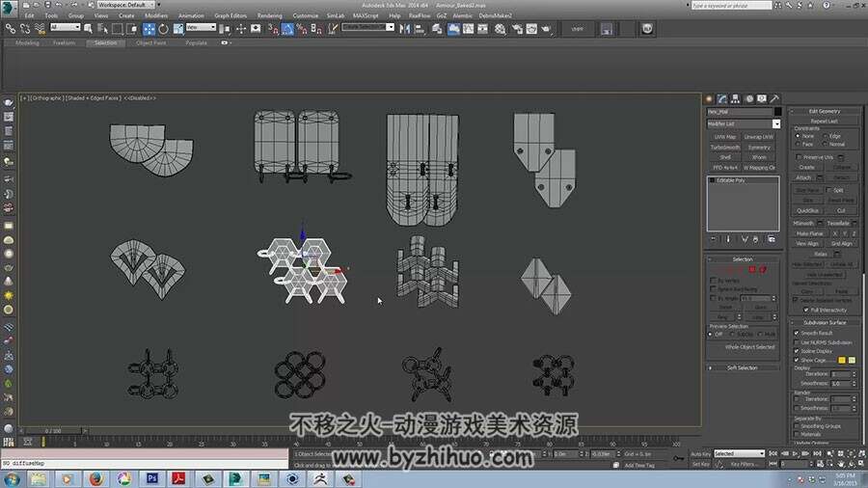Select the Face constraint radio button
Viewport: 868px width, 488px height.
(798, 144)
